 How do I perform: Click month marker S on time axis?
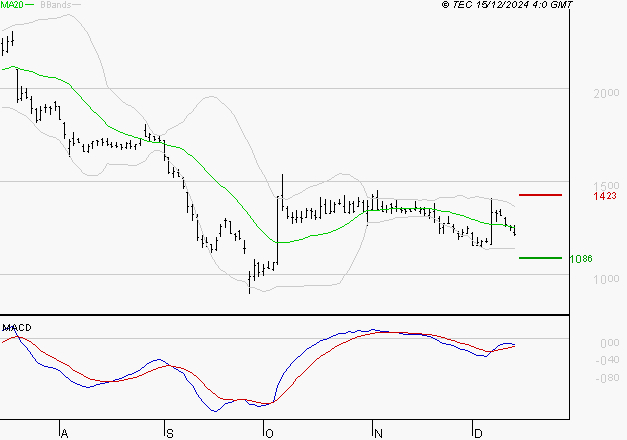pyautogui.click(x=170, y=433)
